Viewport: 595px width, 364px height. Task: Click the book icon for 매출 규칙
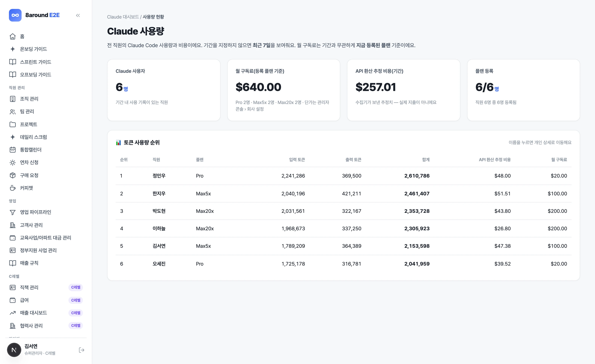[13, 263]
